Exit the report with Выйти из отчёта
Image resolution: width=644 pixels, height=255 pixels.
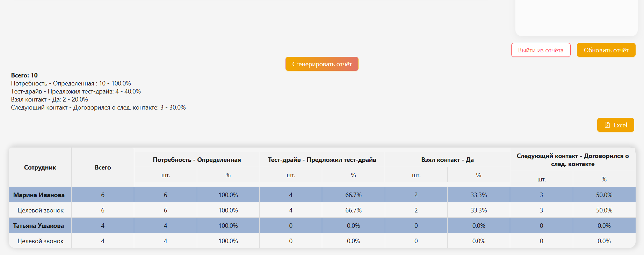(x=541, y=50)
